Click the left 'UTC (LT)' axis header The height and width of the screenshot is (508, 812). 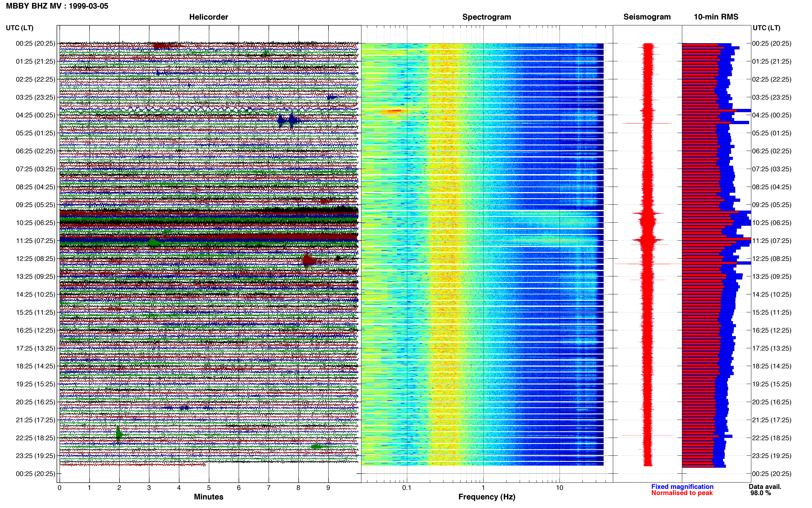pyautogui.click(x=20, y=28)
